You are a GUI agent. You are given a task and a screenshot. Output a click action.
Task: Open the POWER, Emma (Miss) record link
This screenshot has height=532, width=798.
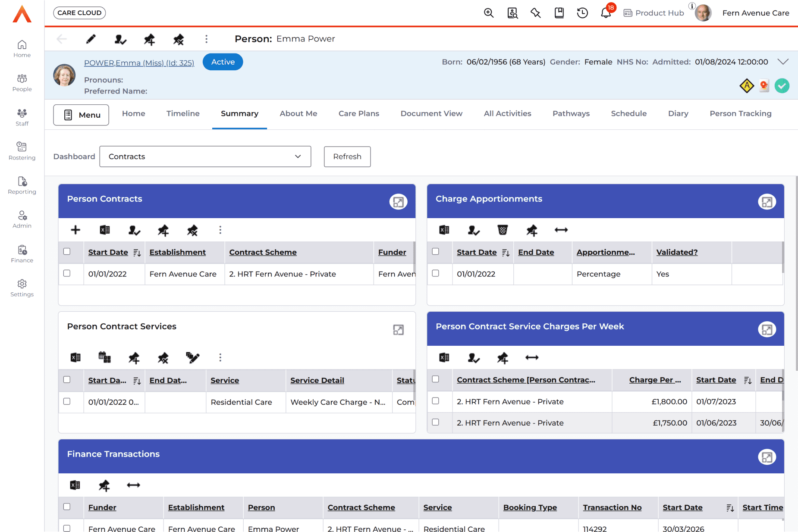139,63
